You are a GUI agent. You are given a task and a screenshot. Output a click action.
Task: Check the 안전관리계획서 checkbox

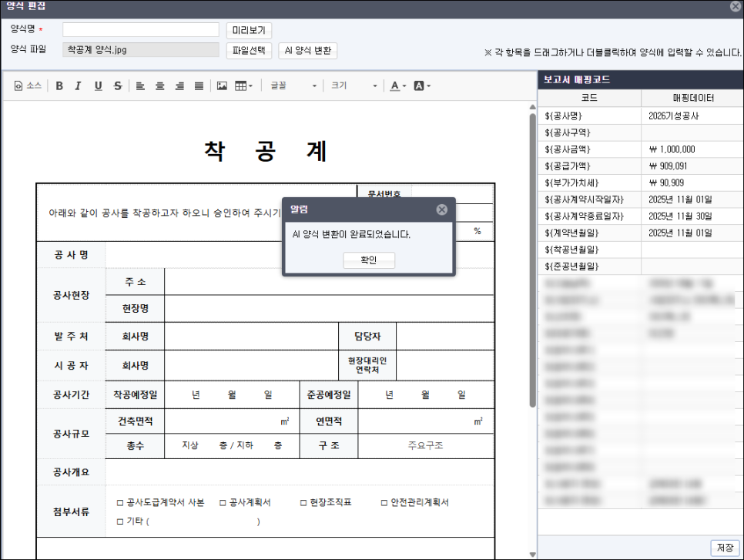[384, 502]
